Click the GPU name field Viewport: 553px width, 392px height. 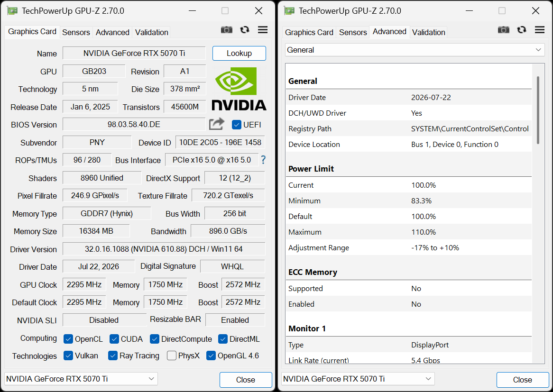click(x=134, y=53)
